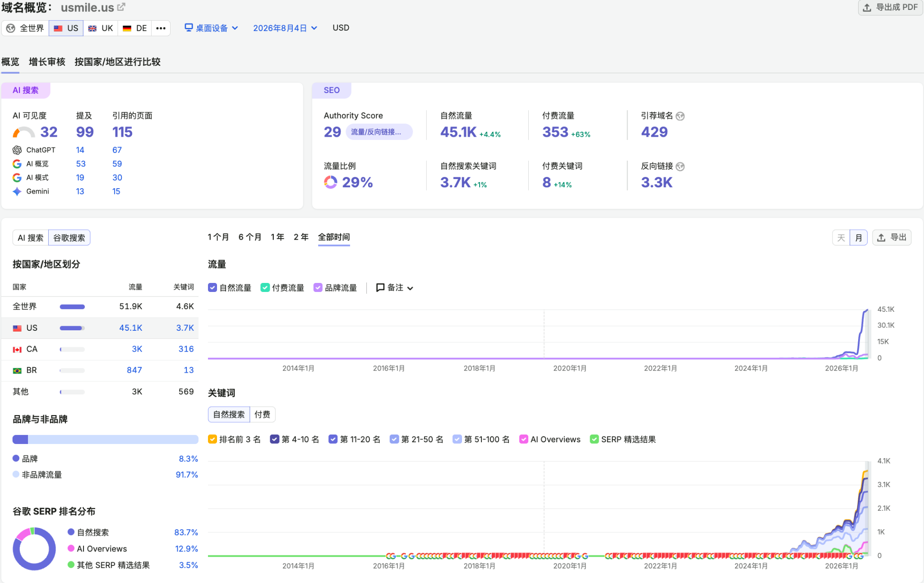The width and height of the screenshot is (924, 583).
Task: Click Google icon beside AI 模式
Action: [x=17, y=178]
